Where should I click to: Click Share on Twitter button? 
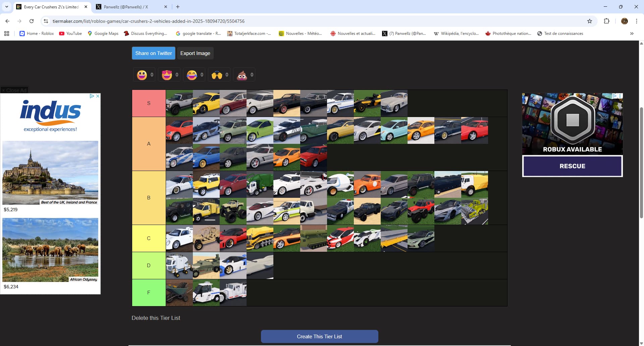pos(153,53)
